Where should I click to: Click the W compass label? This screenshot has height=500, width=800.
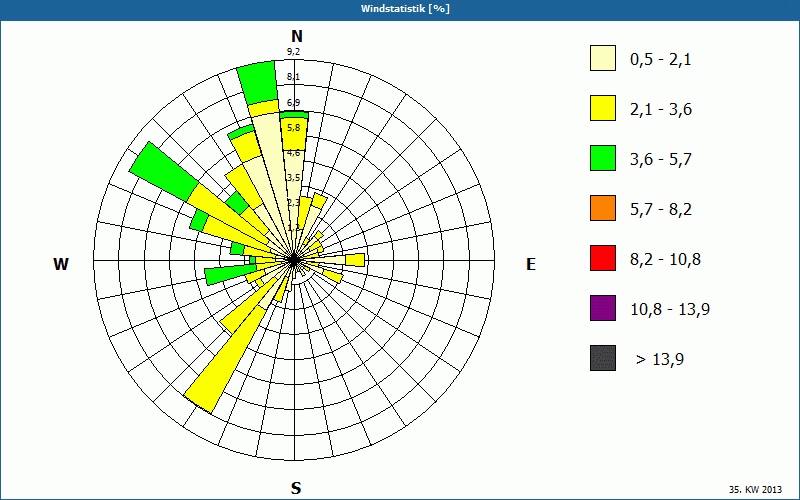tap(61, 264)
